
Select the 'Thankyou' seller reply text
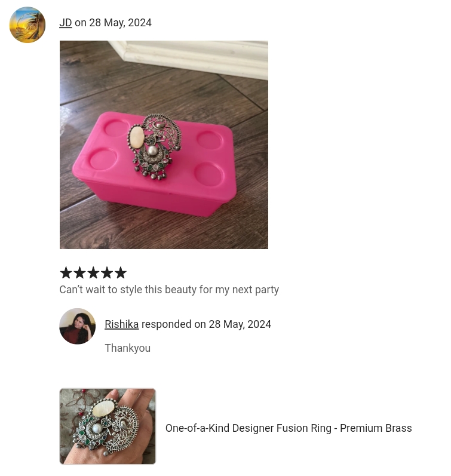pyautogui.click(x=128, y=348)
